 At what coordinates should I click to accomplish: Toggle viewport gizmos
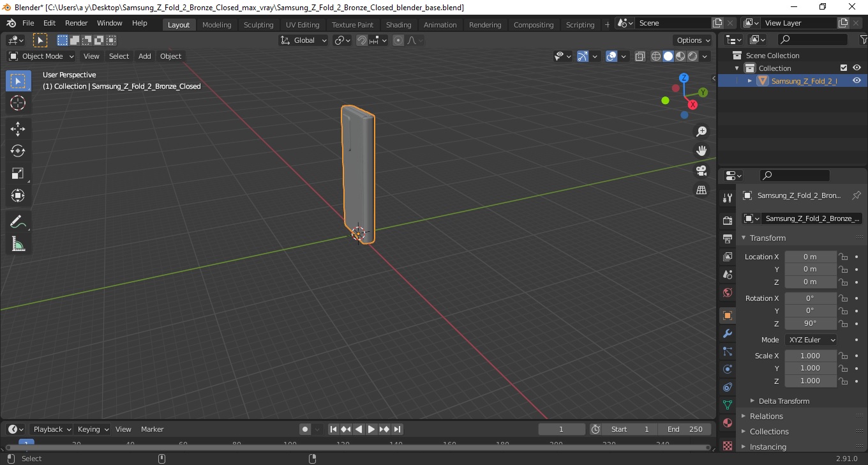(582, 56)
